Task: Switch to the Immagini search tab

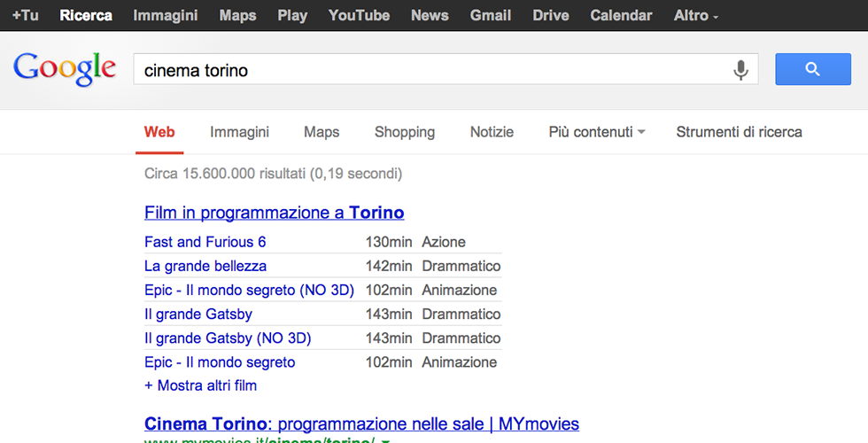Action: (239, 132)
